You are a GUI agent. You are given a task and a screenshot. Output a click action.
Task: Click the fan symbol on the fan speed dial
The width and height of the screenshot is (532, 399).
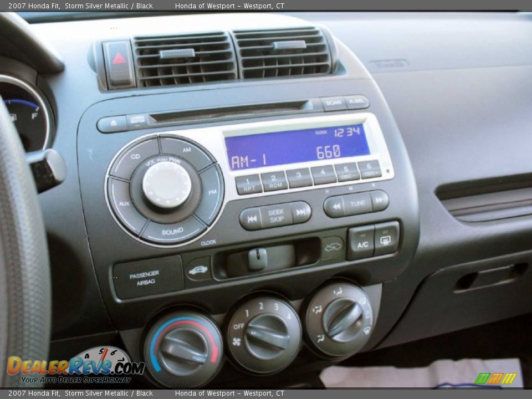[236, 341]
